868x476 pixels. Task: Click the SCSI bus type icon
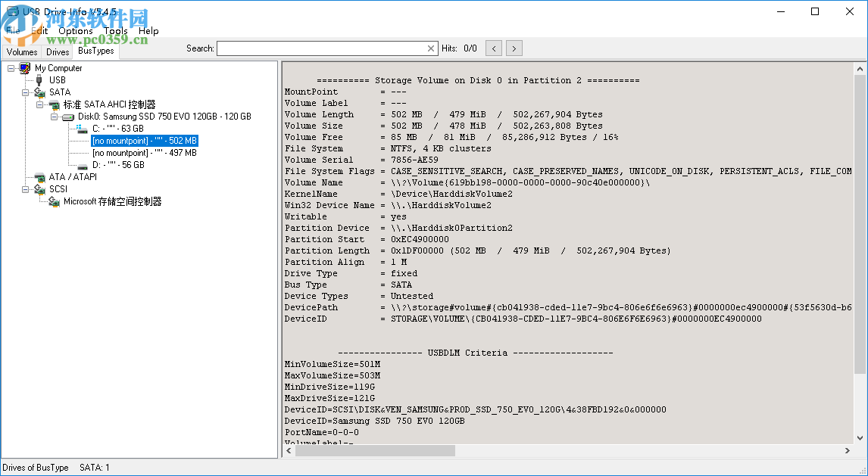39,190
